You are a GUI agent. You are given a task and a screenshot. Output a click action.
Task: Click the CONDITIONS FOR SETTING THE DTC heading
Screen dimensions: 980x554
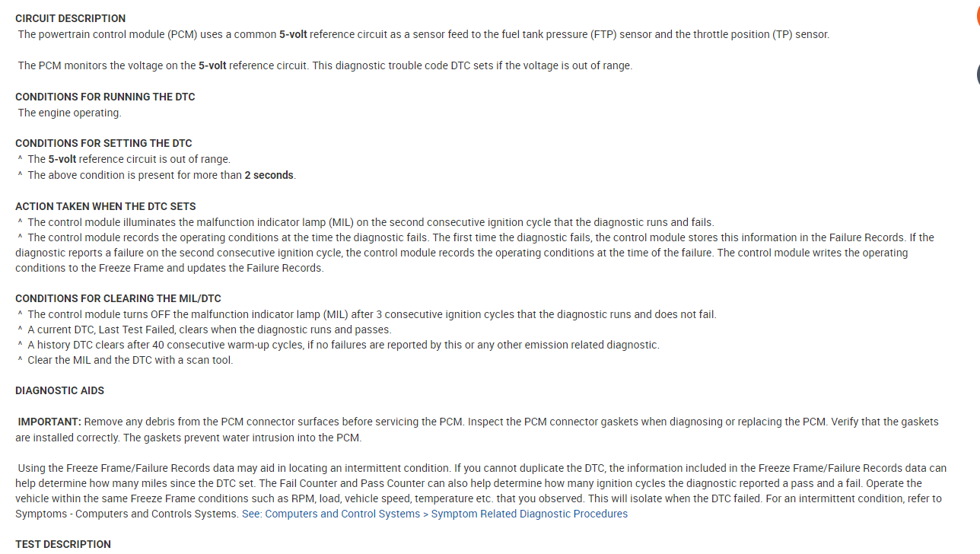[103, 143]
